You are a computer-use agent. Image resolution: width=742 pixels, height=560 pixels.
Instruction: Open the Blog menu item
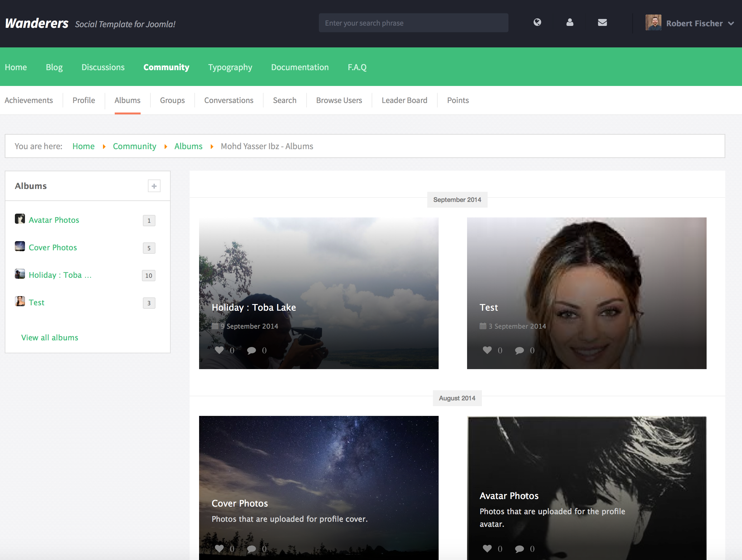pyautogui.click(x=54, y=67)
